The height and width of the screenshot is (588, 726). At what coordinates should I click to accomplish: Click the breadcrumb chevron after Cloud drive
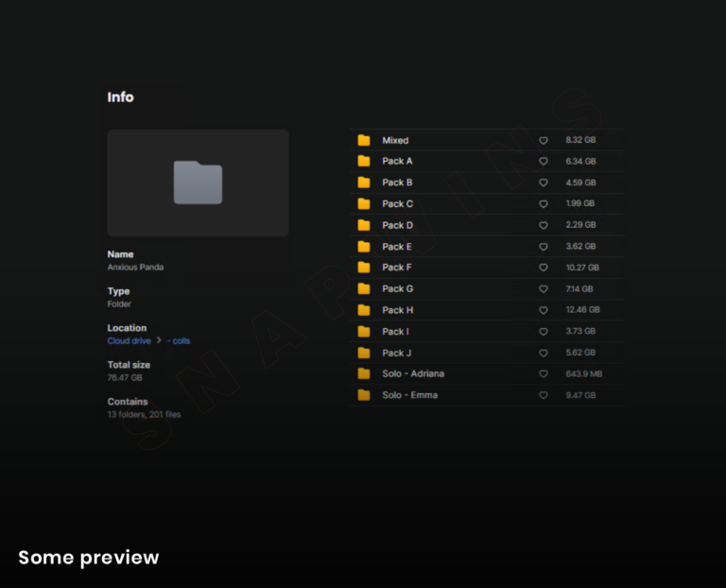click(x=159, y=340)
